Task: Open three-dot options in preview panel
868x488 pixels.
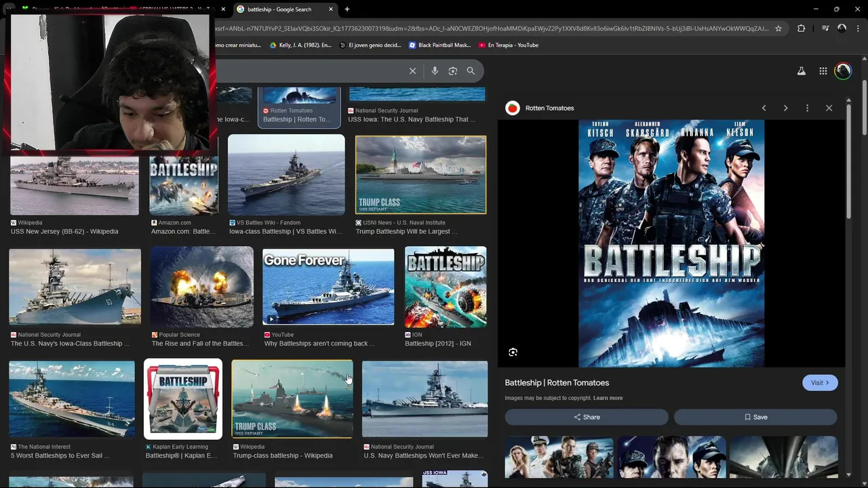Action: point(807,108)
